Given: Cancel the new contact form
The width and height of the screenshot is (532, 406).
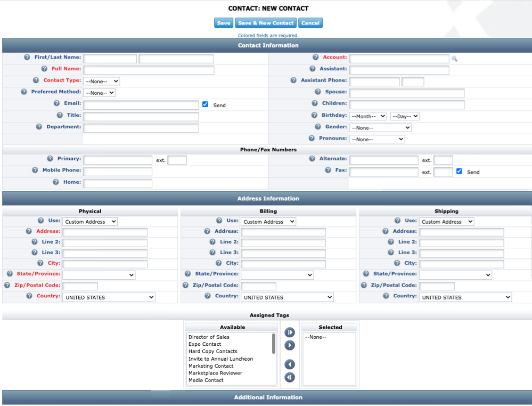Looking at the screenshot, I should point(310,23).
